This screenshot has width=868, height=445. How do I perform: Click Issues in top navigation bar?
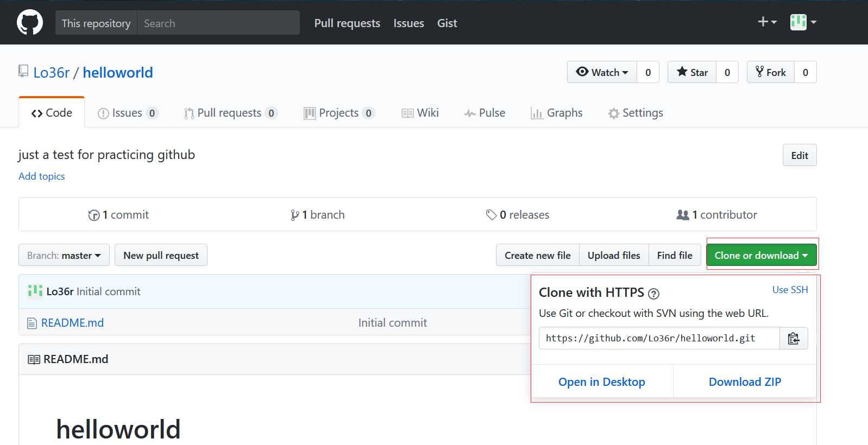pyautogui.click(x=408, y=23)
